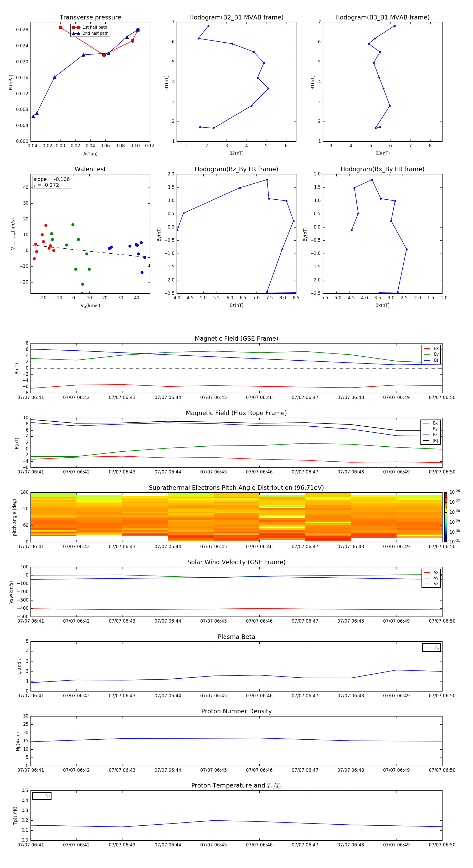Click the Bz legend entry in GSE magnetic field plot

click(x=431, y=361)
